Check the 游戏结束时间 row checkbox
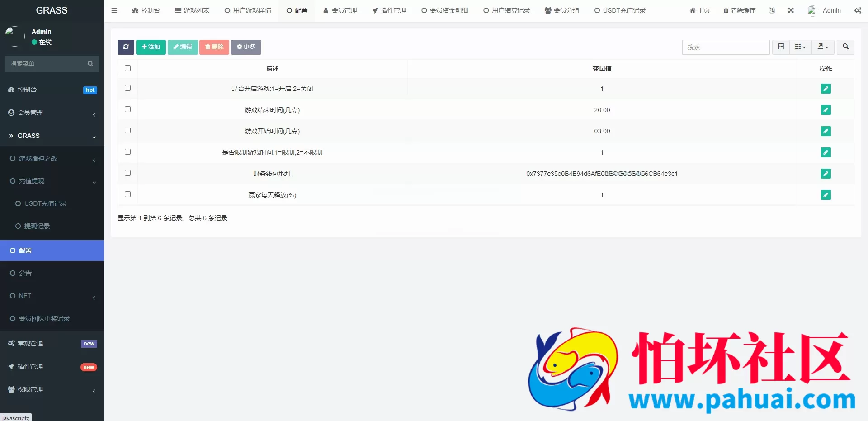The image size is (868, 421). click(x=127, y=109)
